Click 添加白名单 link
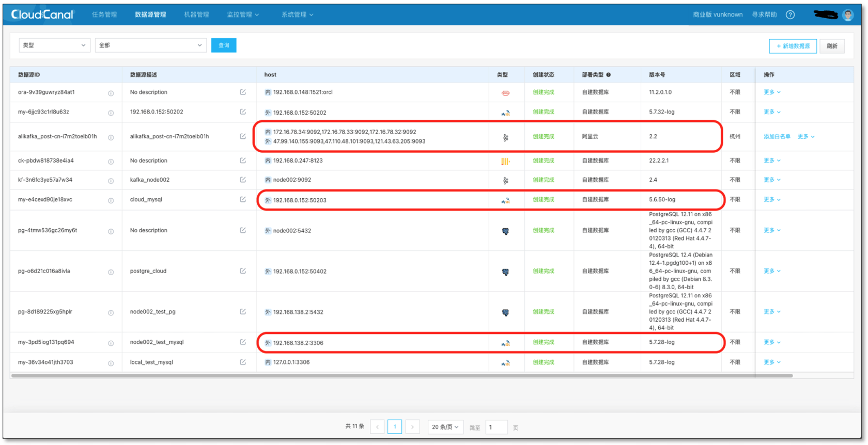868x445 pixels. 777,136
